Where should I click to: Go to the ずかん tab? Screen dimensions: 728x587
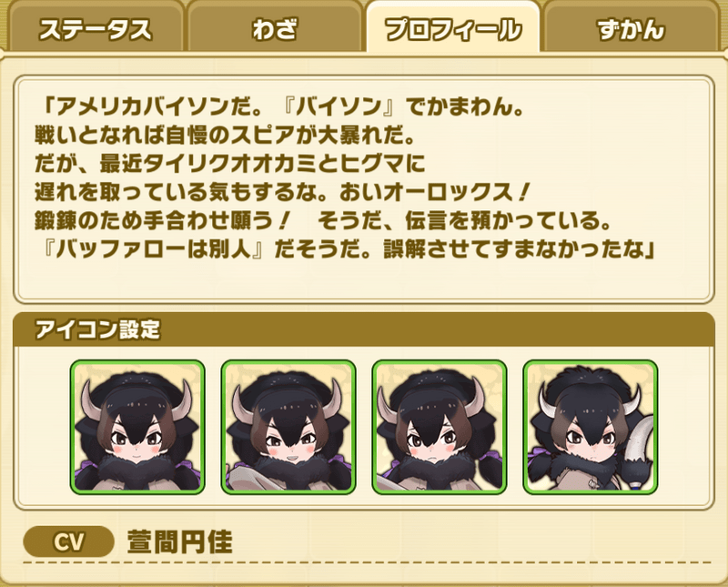[632, 29]
